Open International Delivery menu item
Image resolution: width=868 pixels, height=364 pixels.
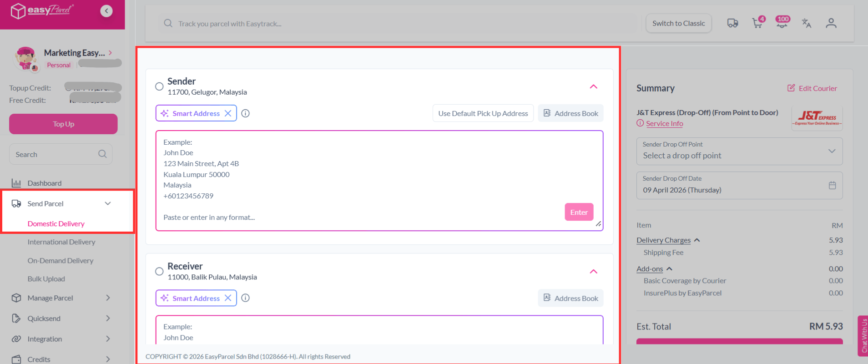61,242
